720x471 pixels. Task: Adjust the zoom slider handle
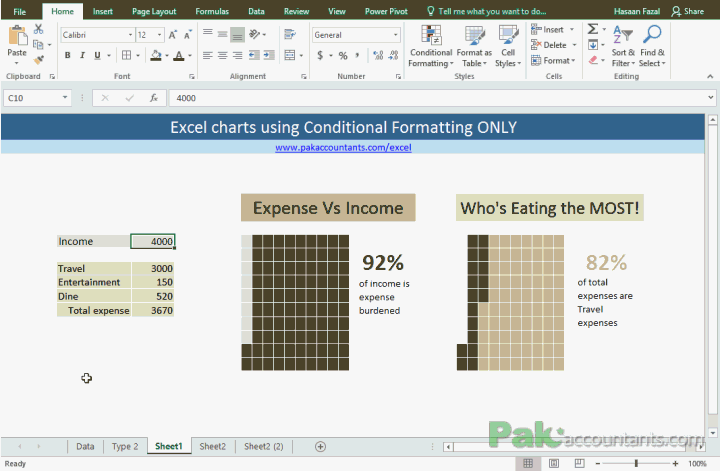pyautogui.click(x=636, y=463)
